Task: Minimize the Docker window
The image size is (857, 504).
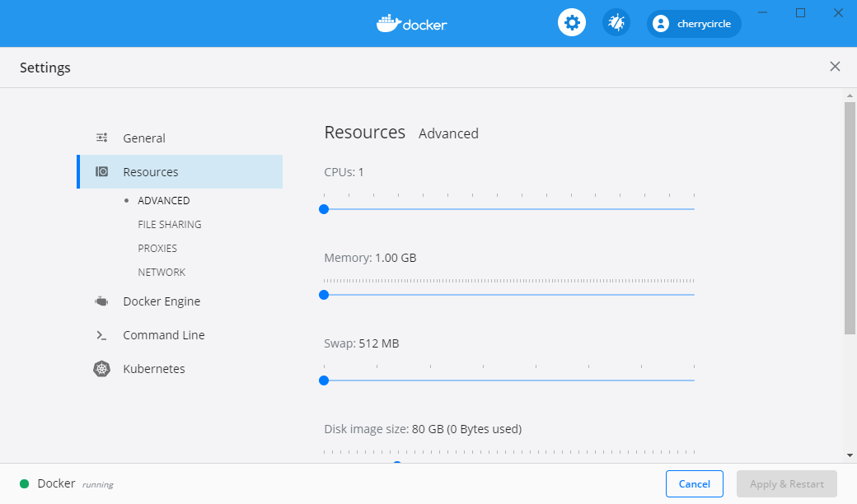Action: pos(762,12)
